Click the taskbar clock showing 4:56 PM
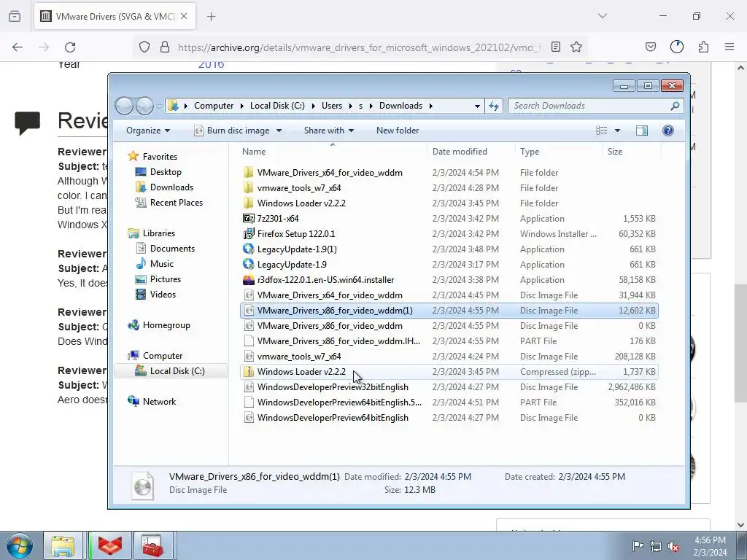The height and width of the screenshot is (560, 747). (x=710, y=546)
